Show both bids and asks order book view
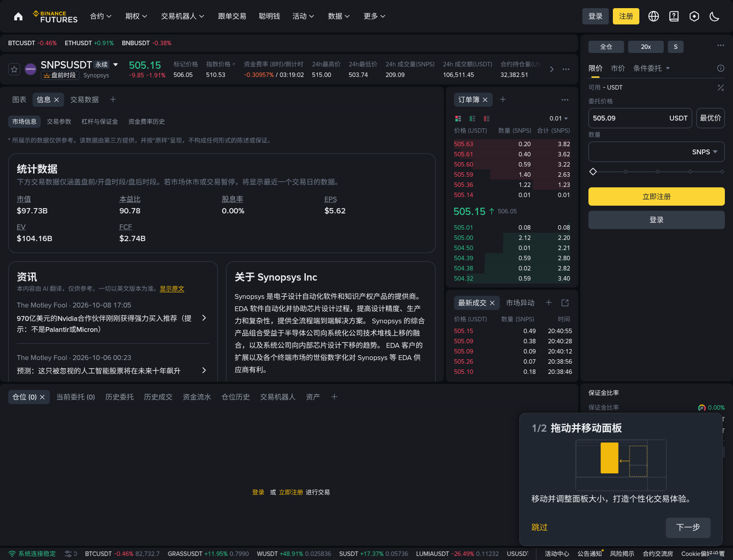The image size is (733, 560). tap(458, 119)
